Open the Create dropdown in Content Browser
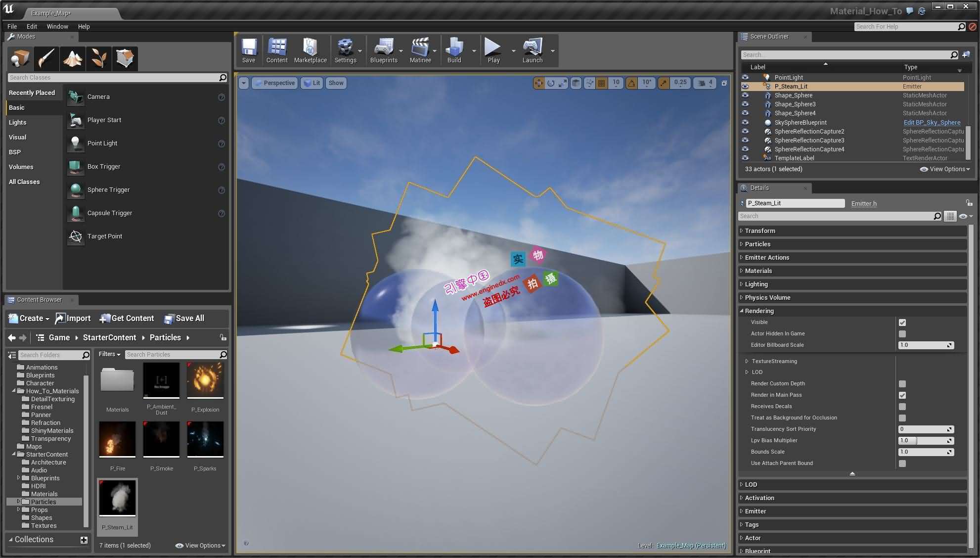The width and height of the screenshot is (980, 558). click(30, 319)
